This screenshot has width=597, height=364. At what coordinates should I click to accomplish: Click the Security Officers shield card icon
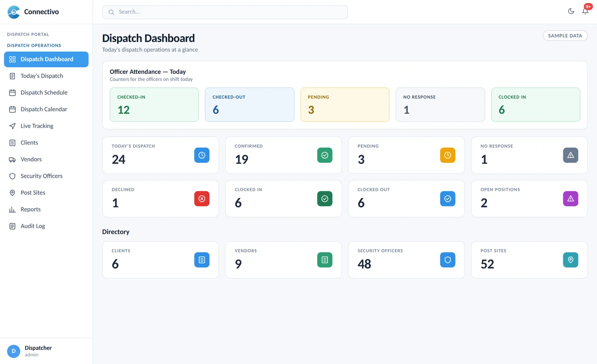(448, 260)
